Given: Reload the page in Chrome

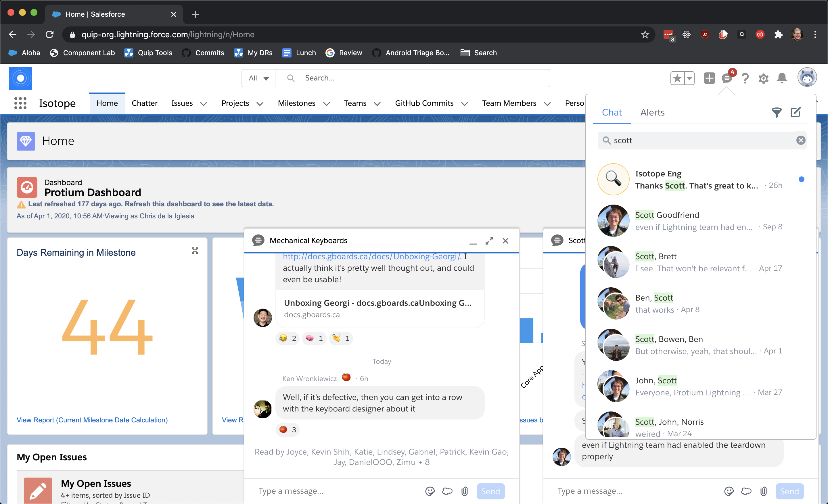Looking at the screenshot, I should pos(49,34).
